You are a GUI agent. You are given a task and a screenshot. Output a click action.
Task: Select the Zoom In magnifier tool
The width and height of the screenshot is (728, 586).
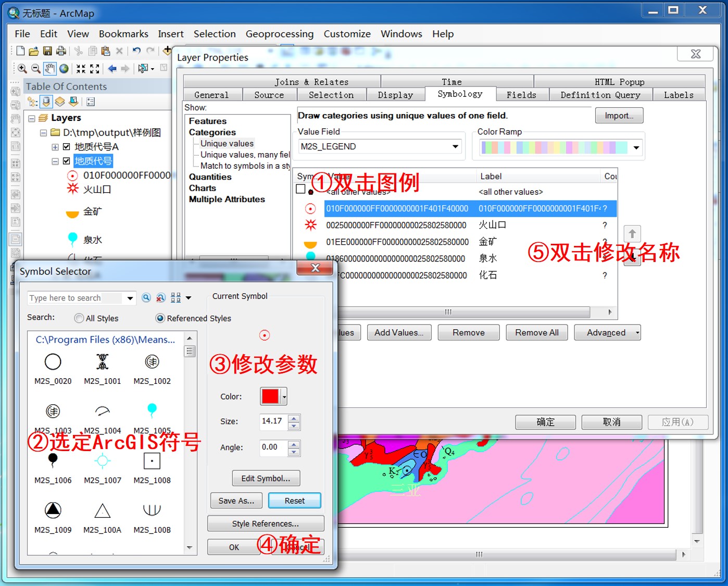22,68
